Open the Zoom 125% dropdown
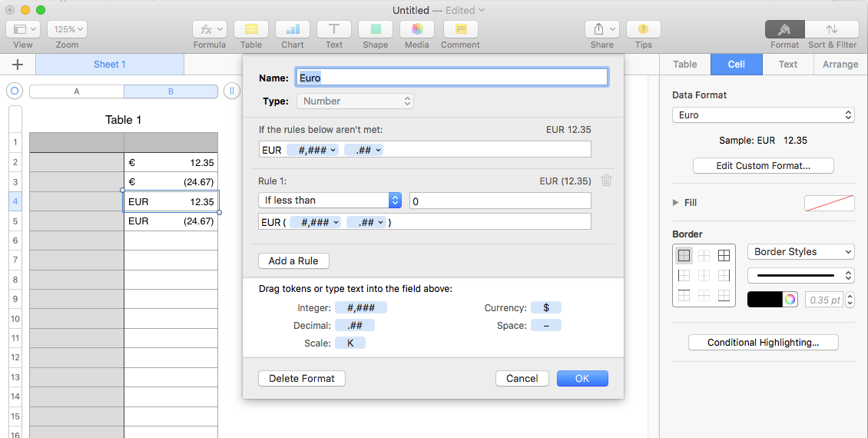Image resolution: width=868 pixels, height=438 pixels. [67, 29]
